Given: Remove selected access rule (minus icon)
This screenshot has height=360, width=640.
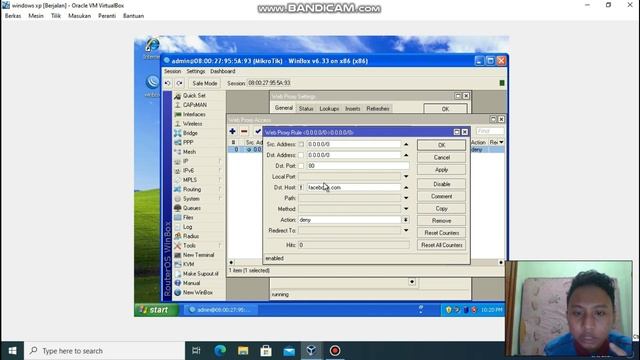Looking at the screenshot, I should pos(244,131).
